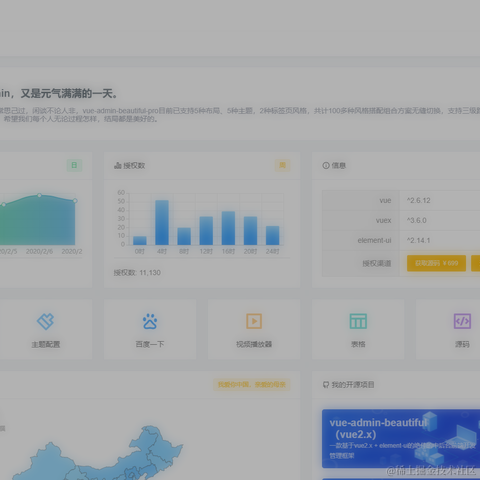The height and width of the screenshot is (480, 480).
Task: Click the 表格 table icon
Action: tap(358, 321)
